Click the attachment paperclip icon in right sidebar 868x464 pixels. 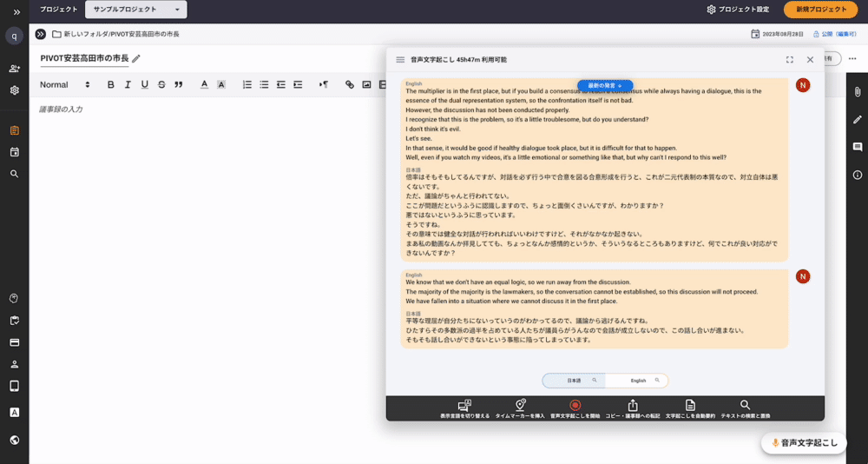coord(857,91)
